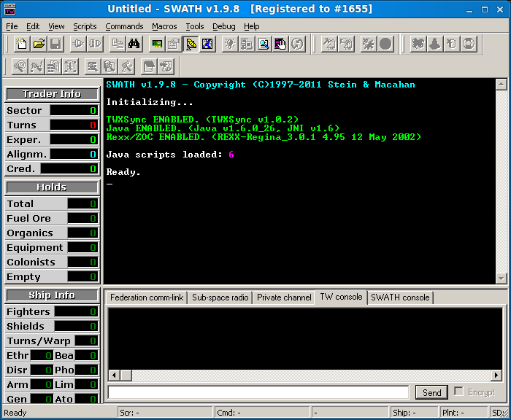Click the console horizontal scrollbar right arrow
Image resolution: width=511 pixels, height=420 pixels.
click(x=497, y=375)
